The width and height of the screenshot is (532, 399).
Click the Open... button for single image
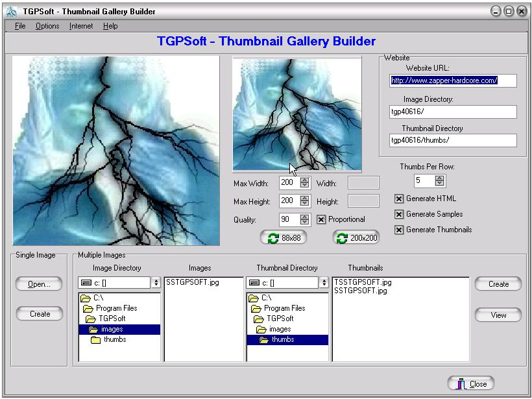40,284
